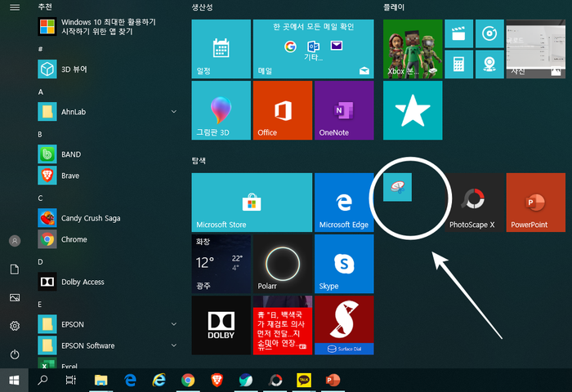
Task: Click the 플레이 group header
Action: [x=394, y=7]
